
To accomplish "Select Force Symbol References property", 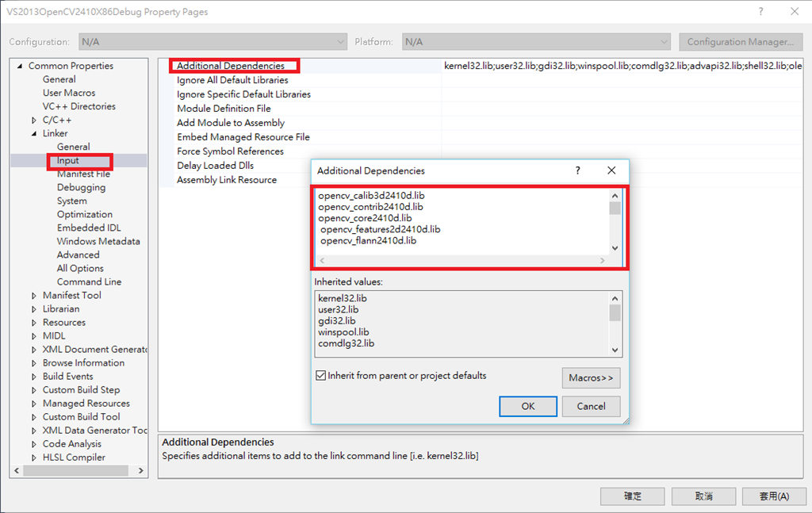I will (x=231, y=151).
